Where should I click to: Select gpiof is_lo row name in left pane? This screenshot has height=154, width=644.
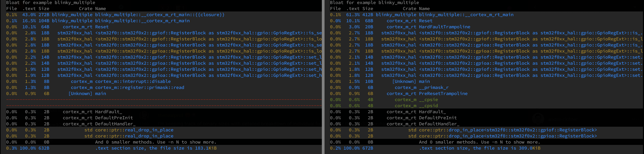208,39
